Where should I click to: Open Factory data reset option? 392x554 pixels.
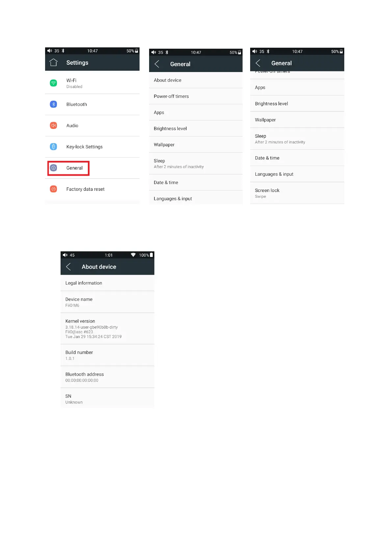[85, 189]
